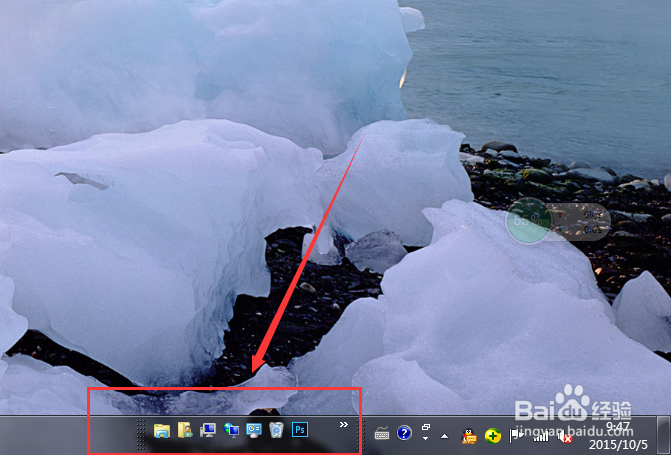Open the Network icon with globe
This screenshot has height=455, width=671.
pyautogui.click(x=231, y=430)
